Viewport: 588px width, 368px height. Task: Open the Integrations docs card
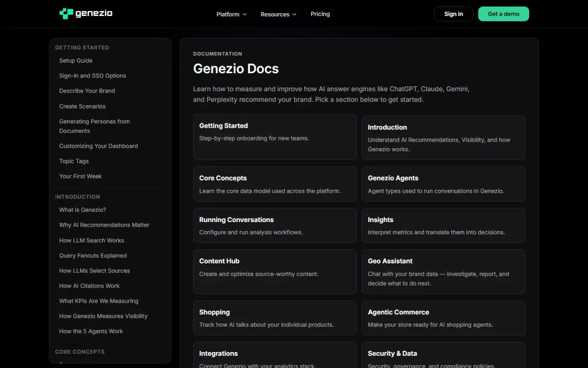tap(275, 355)
